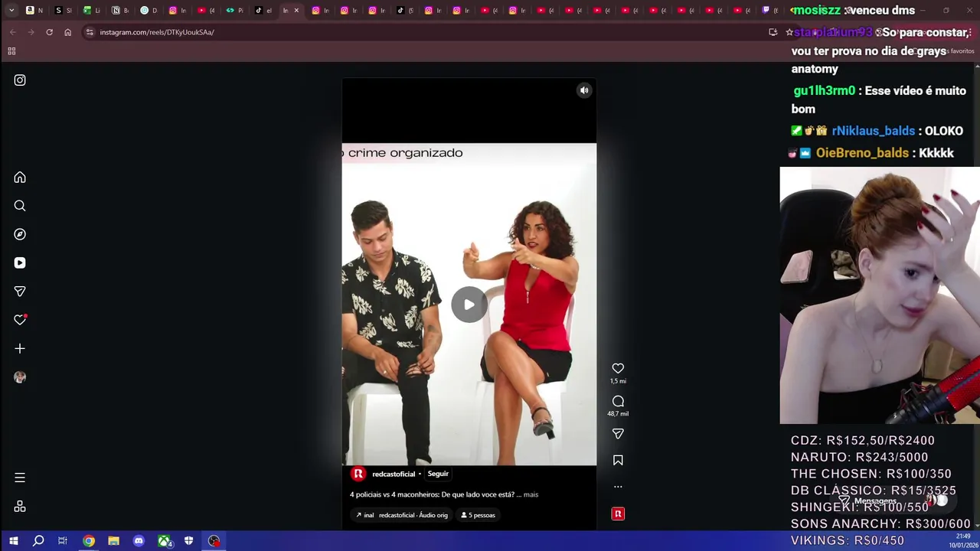The image size is (980, 551).
Task: Like the reel with heart icon
Action: [x=618, y=368]
